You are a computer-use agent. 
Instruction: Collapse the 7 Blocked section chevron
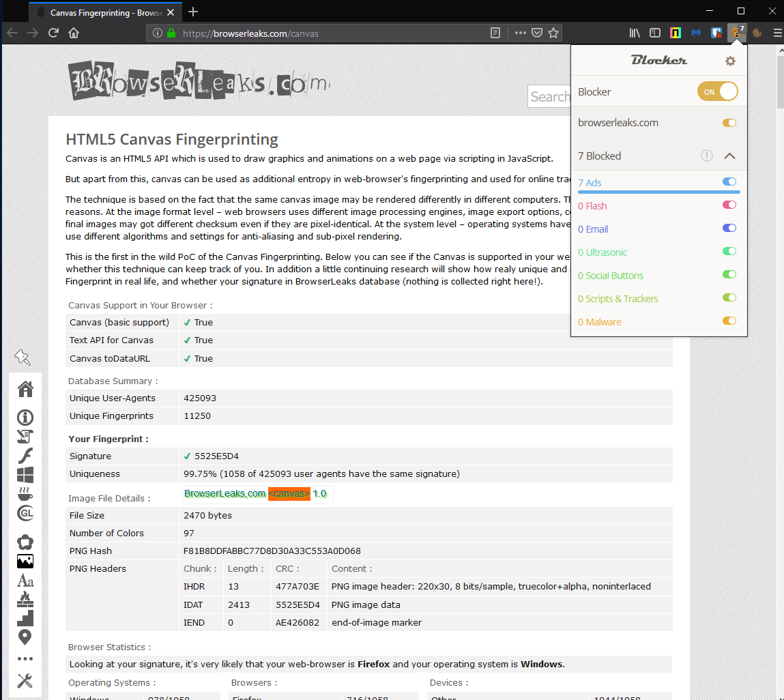[729, 156]
